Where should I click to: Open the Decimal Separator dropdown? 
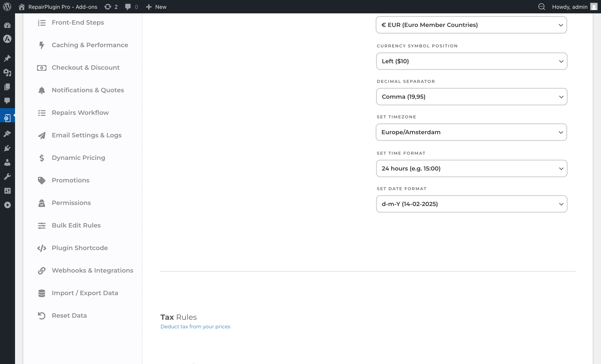pyautogui.click(x=471, y=97)
